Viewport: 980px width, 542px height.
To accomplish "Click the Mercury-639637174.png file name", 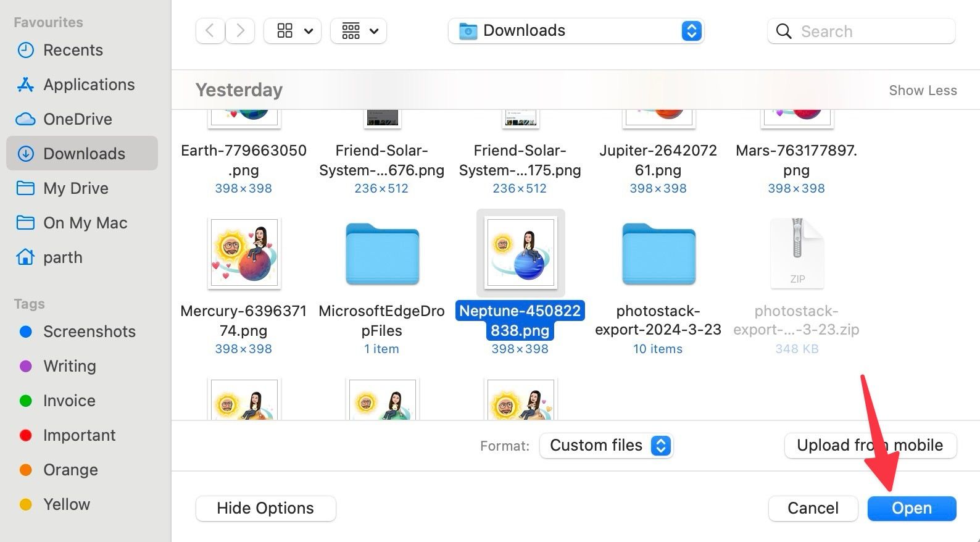I will [x=244, y=320].
